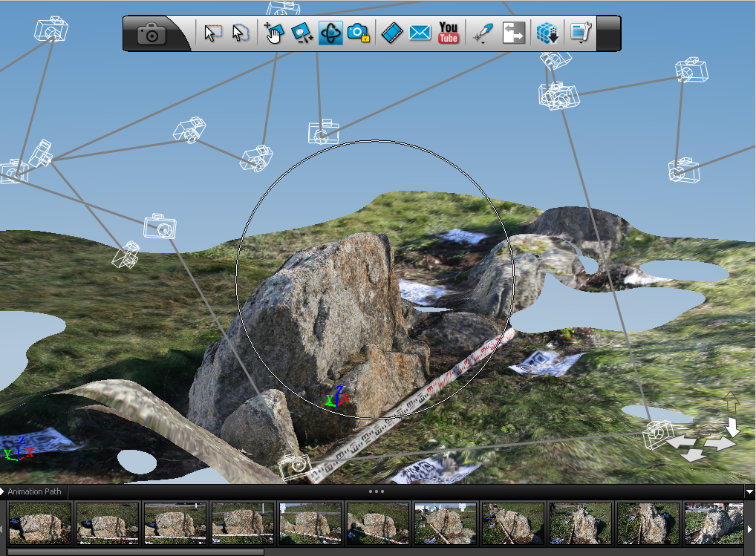
Task: Click the zoom/dolly tool icon
Action: (302, 33)
